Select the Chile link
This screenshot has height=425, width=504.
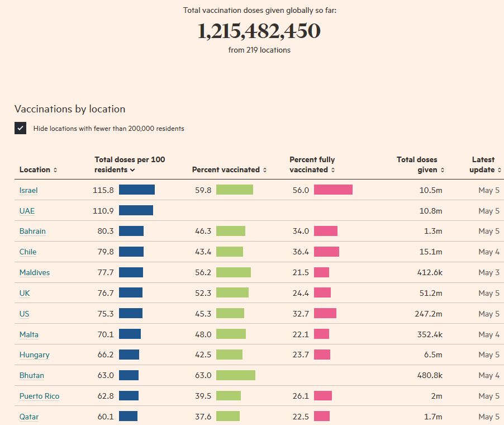coord(28,252)
